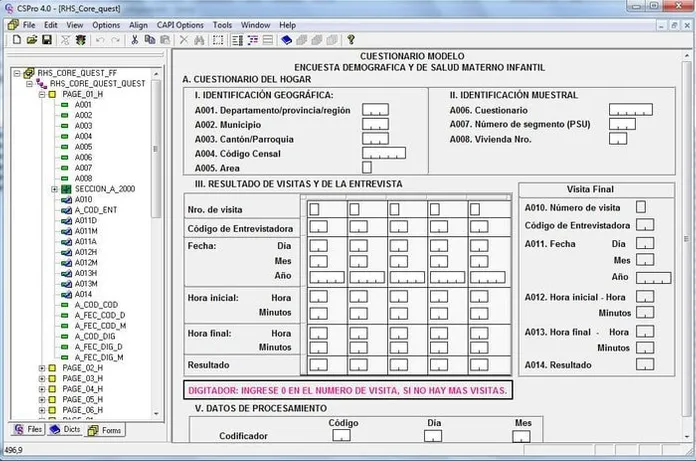
Task: Click the A008 Vivienda Nro. field box
Action: click(x=617, y=138)
